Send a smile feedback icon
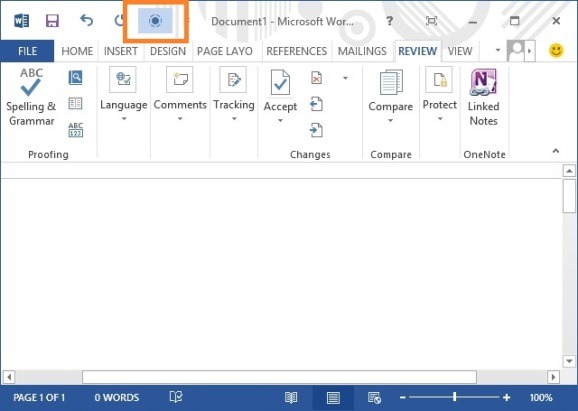This screenshot has width=578, height=411. [x=556, y=50]
